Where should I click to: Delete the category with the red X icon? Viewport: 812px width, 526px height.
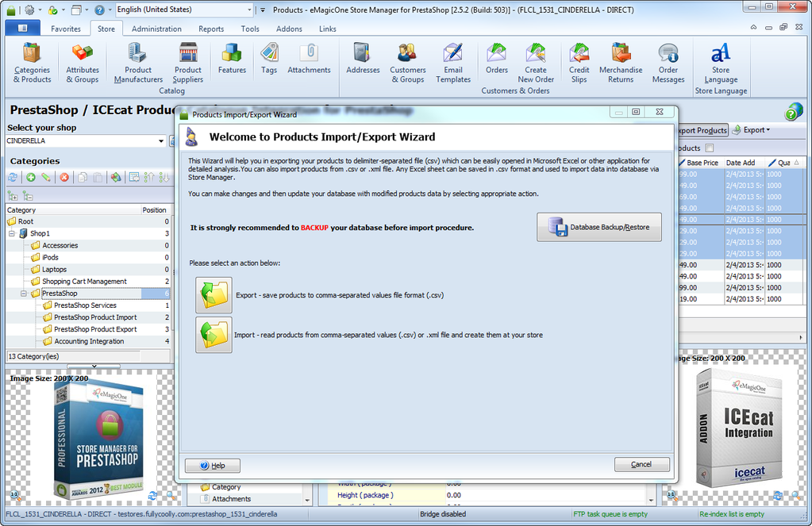click(x=64, y=178)
